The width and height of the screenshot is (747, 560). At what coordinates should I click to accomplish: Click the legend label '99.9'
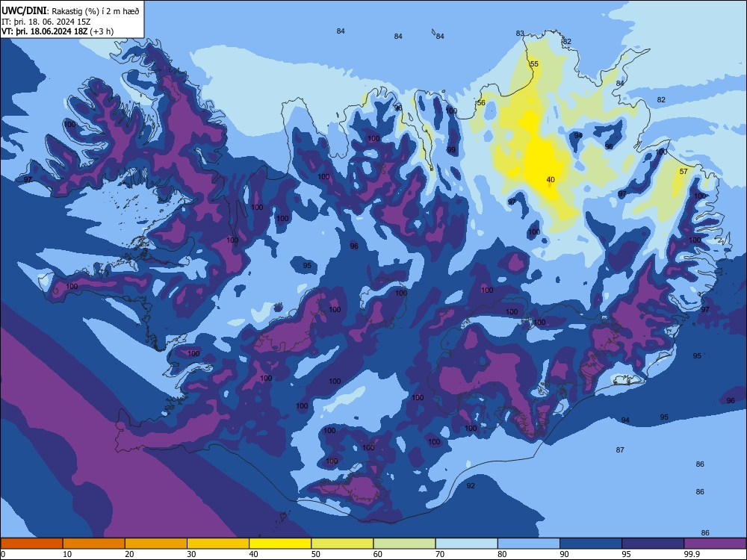[x=692, y=554]
